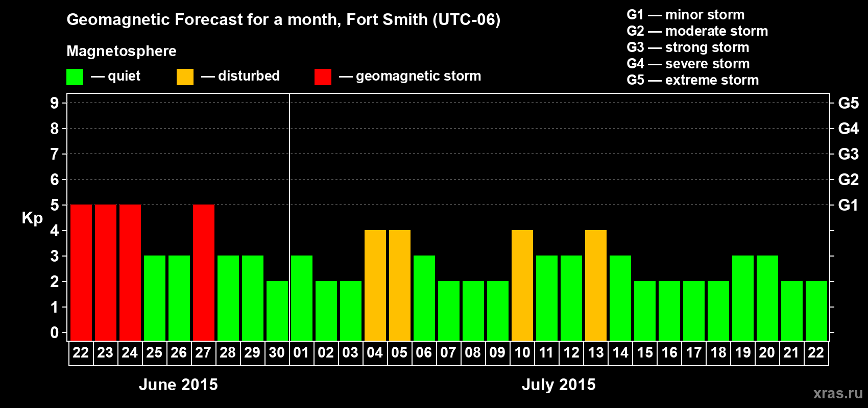This screenshot has width=868, height=408.
Task: Click the Kp value 9 axis label
Action: [55, 103]
